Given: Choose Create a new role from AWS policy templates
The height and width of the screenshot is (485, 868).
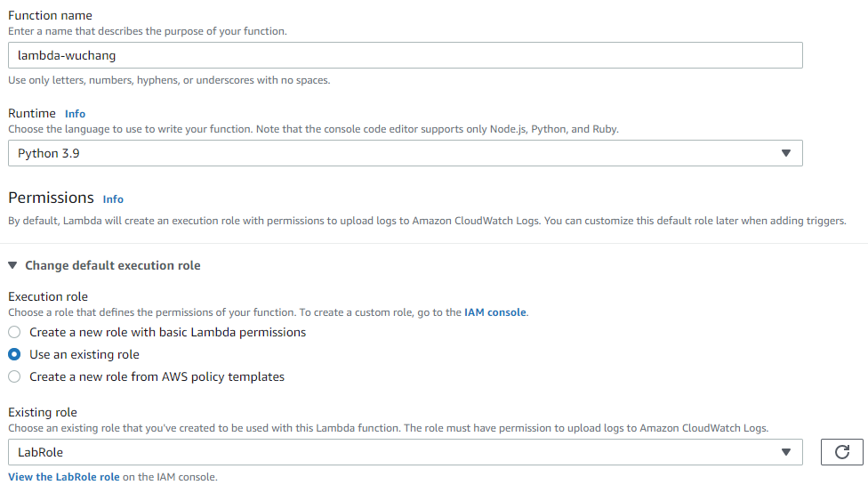Looking at the screenshot, I should point(14,376).
